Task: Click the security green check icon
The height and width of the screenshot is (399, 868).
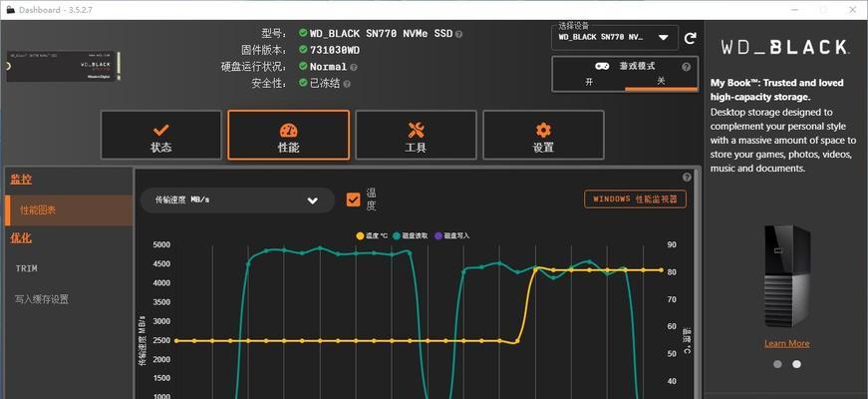Action: (x=303, y=83)
